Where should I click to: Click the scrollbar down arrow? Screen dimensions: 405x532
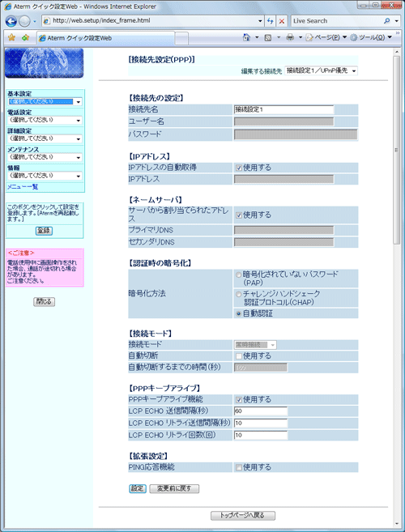click(x=397, y=523)
